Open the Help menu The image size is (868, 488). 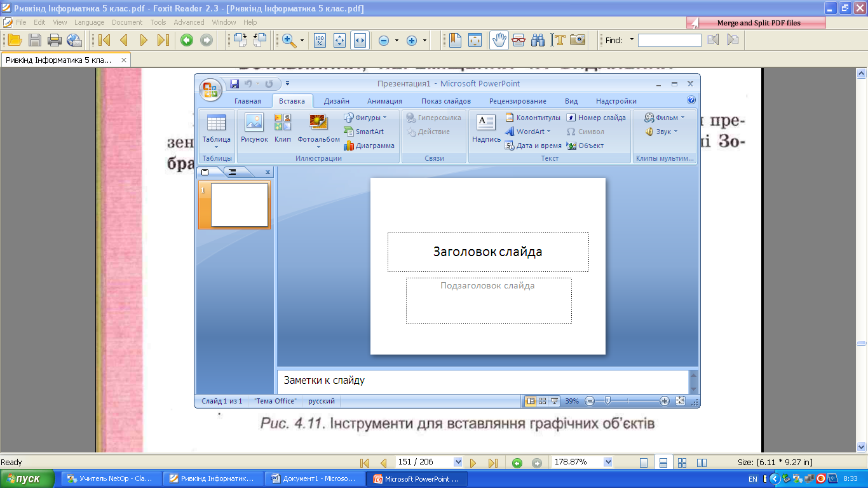click(x=250, y=22)
